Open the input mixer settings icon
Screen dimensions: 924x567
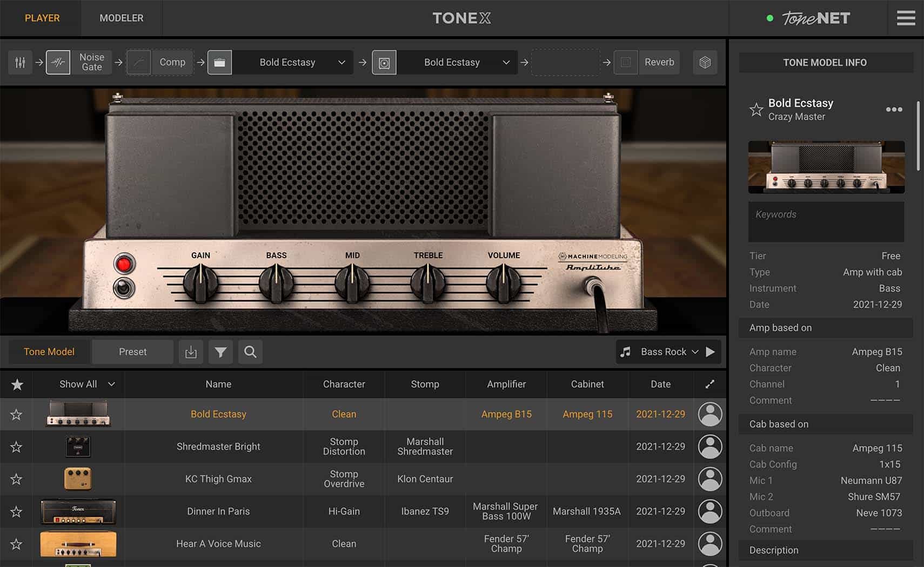(x=20, y=63)
